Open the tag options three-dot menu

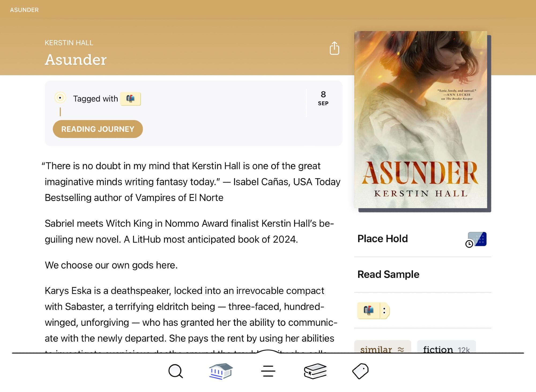tap(385, 311)
